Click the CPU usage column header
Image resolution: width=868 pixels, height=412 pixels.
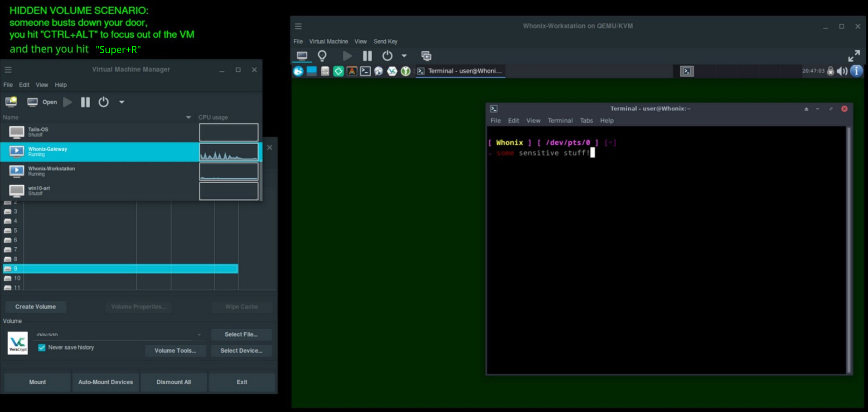tap(213, 117)
